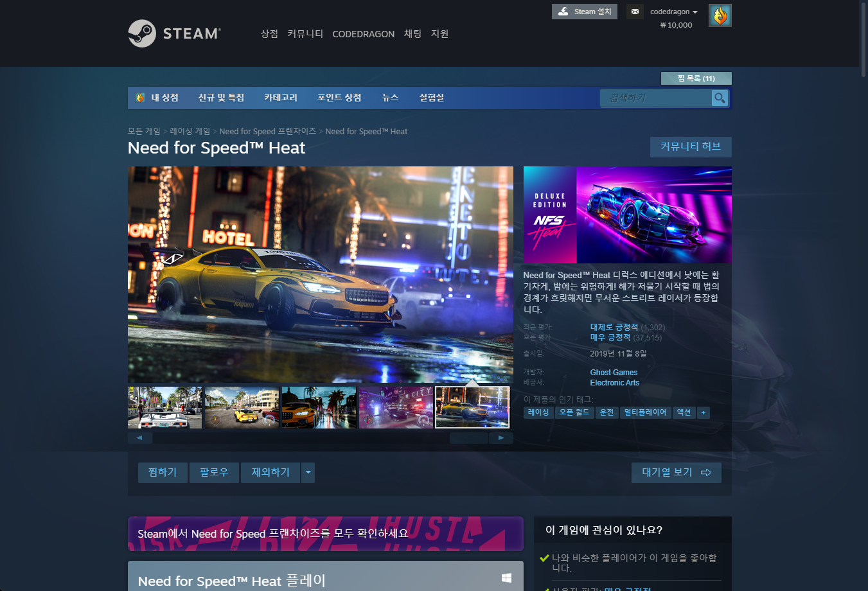The height and width of the screenshot is (591, 868).
Task: Click 레이싱 게임 breadcrumb link
Action: pyautogui.click(x=190, y=131)
